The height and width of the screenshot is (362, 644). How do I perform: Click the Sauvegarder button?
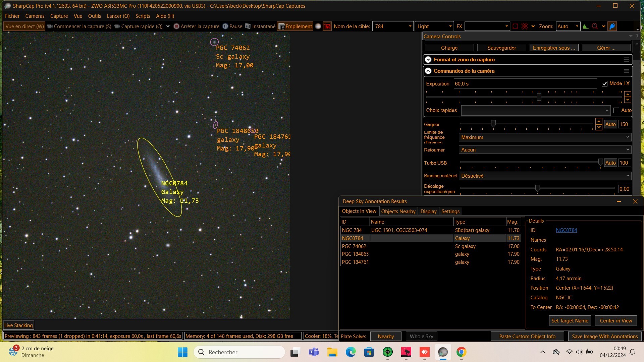[x=501, y=48]
